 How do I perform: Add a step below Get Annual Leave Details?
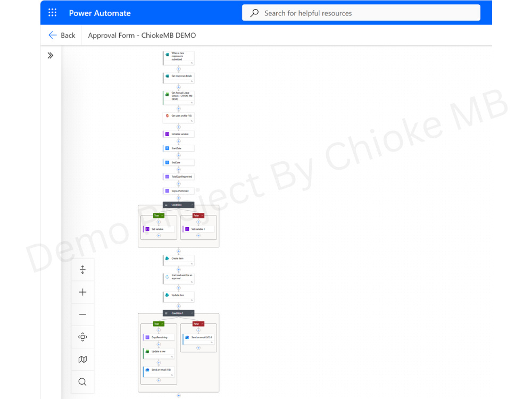(x=178, y=109)
